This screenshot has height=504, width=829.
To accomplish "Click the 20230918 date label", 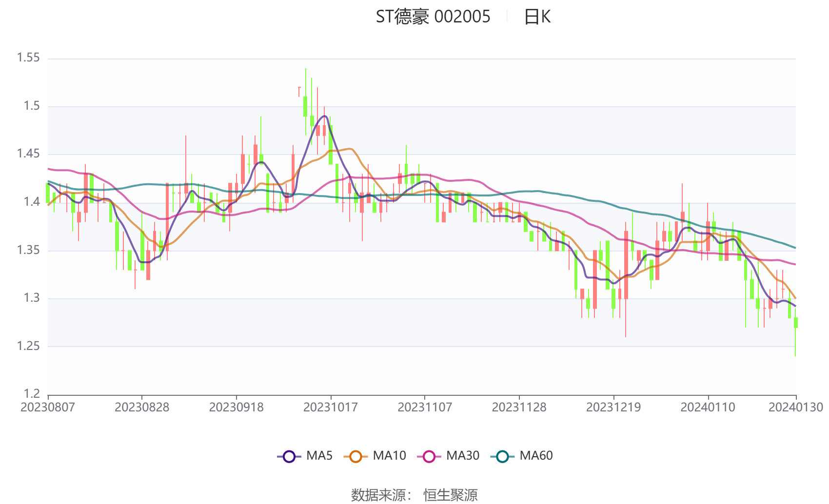I will pyautogui.click(x=236, y=407).
